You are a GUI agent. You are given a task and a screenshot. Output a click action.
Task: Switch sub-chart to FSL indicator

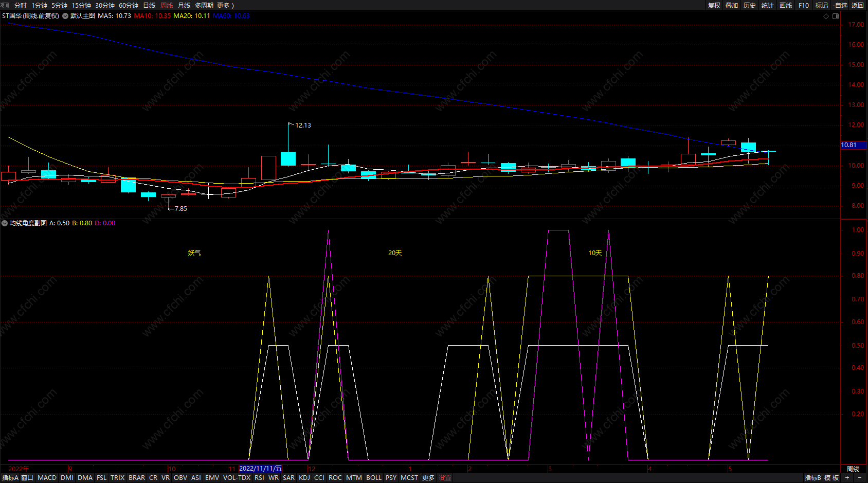tap(102, 478)
